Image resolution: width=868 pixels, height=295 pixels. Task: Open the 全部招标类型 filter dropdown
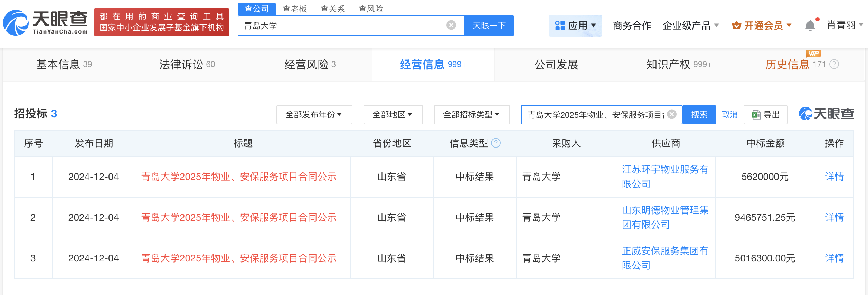[x=472, y=115]
